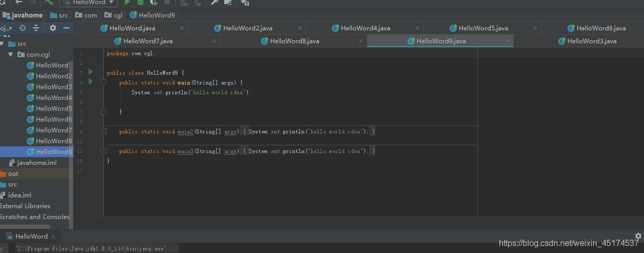Collapse the src folder in project tree
The height and width of the screenshot is (253, 644).
click(x=2, y=44)
